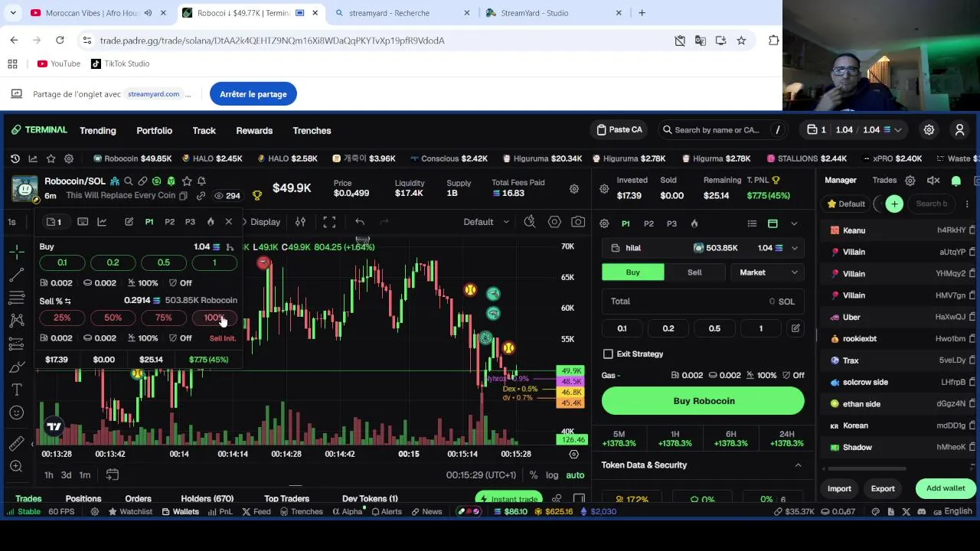Collapse the Token Data & Security section
This screenshot has height=551, width=980.
point(798,465)
